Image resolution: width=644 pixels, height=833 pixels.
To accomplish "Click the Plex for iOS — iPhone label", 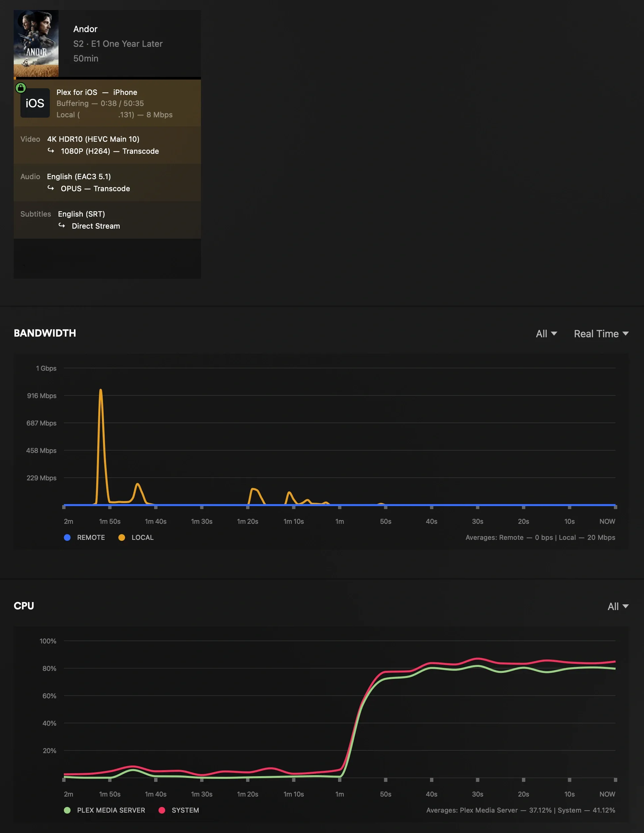I will [x=97, y=92].
